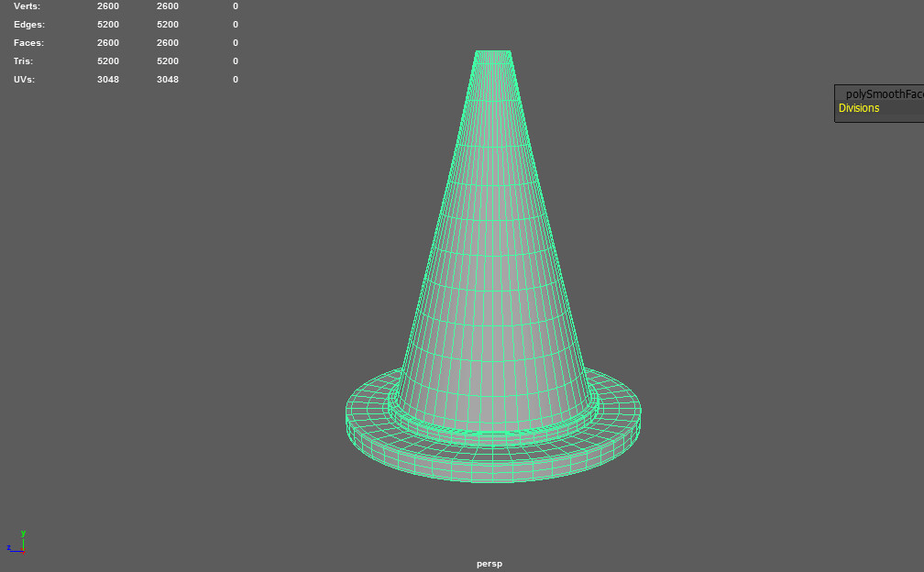The image size is (924, 572).
Task: Click the persp camera label
Action: point(489,563)
